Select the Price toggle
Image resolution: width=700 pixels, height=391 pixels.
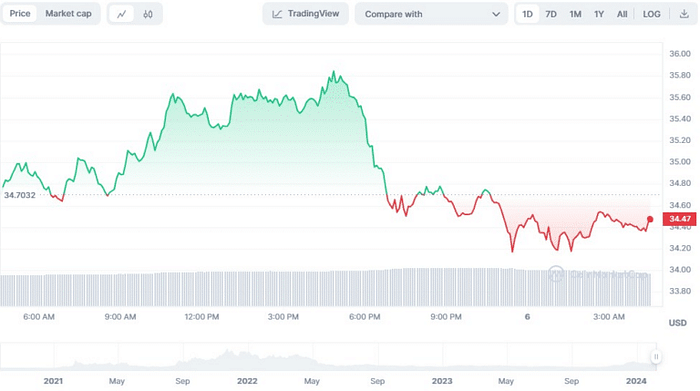point(20,14)
